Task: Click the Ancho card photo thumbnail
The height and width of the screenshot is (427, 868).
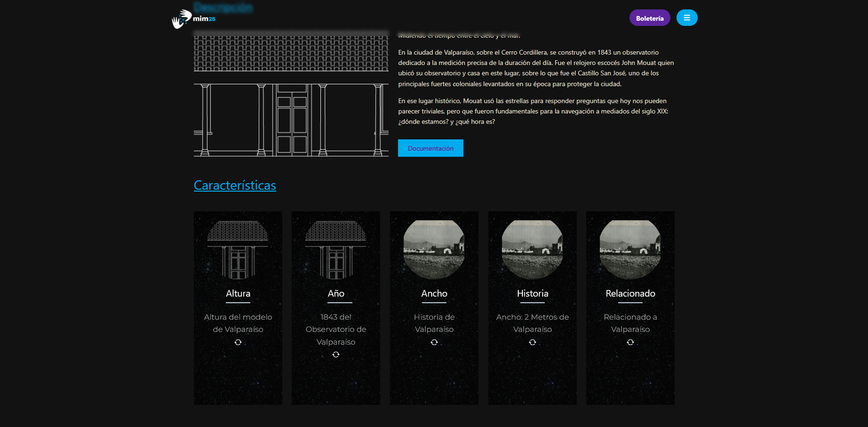Action: click(434, 250)
